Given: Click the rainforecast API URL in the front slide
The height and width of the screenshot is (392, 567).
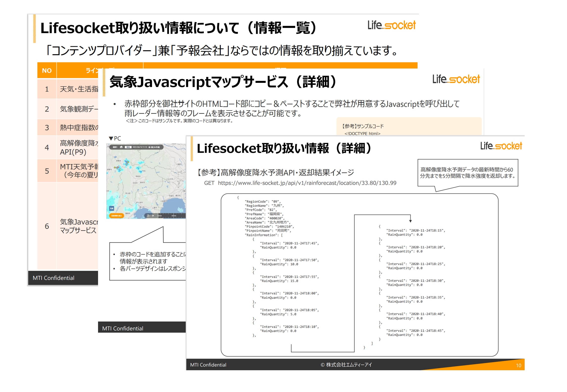Looking at the screenshot, I should (x=307, y=183).
